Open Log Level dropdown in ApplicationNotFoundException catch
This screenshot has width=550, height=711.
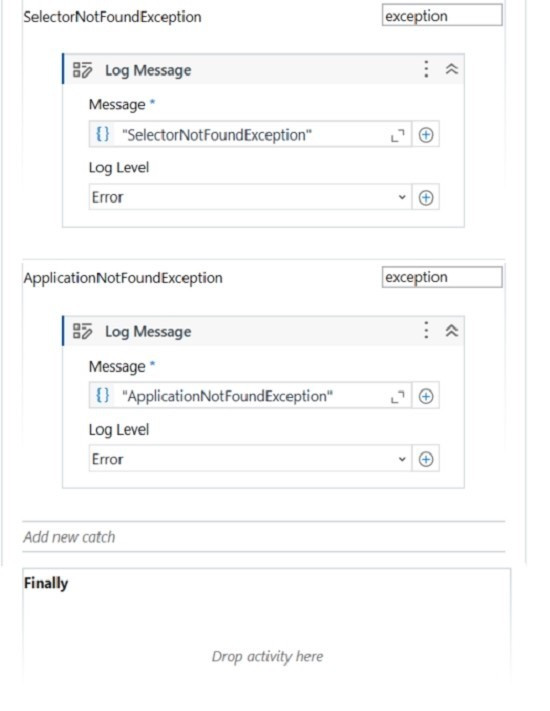(x=250, y=459)
